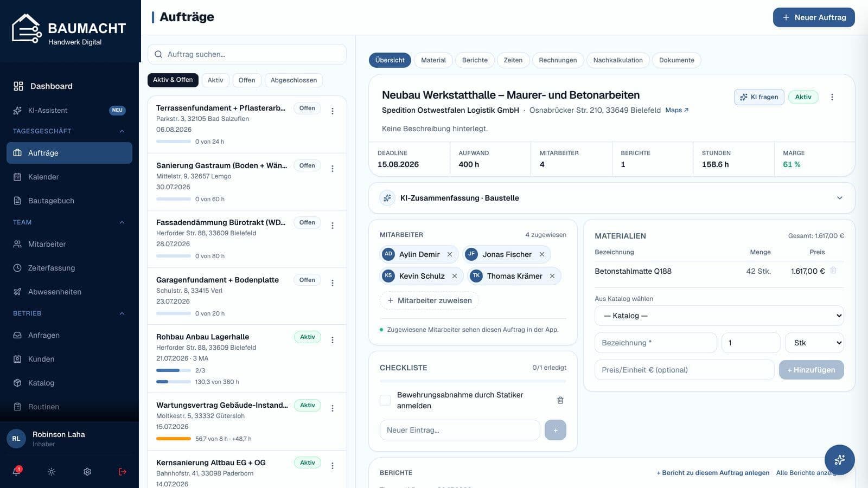The image size is (868, 488).
Task: Open Kunden in the sidebar
Action: [x=69, y=359]
